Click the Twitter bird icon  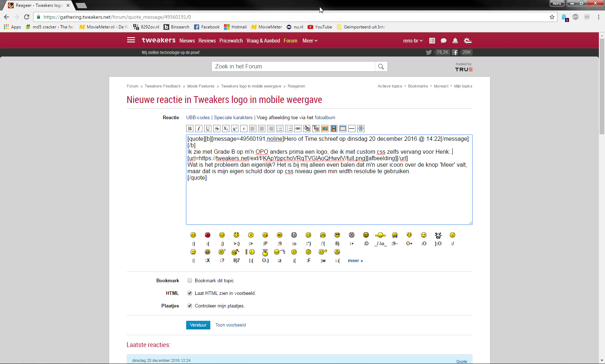coord(429,52)
